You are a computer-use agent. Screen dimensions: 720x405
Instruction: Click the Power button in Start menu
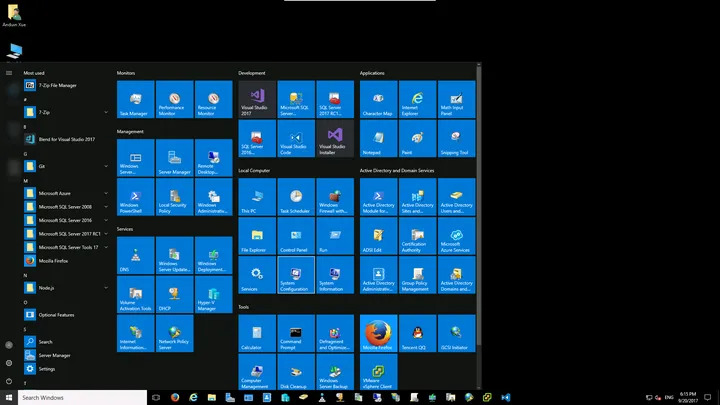tap(9, 381)
